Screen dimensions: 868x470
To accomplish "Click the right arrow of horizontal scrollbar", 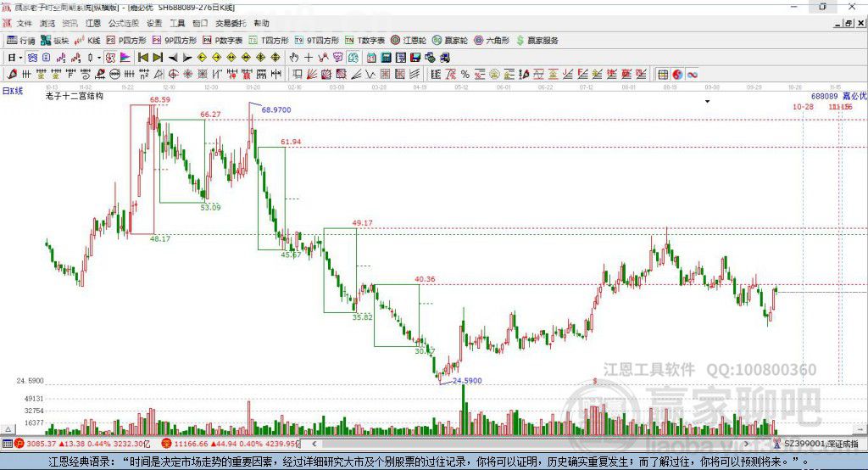I will tap(747, 444).
